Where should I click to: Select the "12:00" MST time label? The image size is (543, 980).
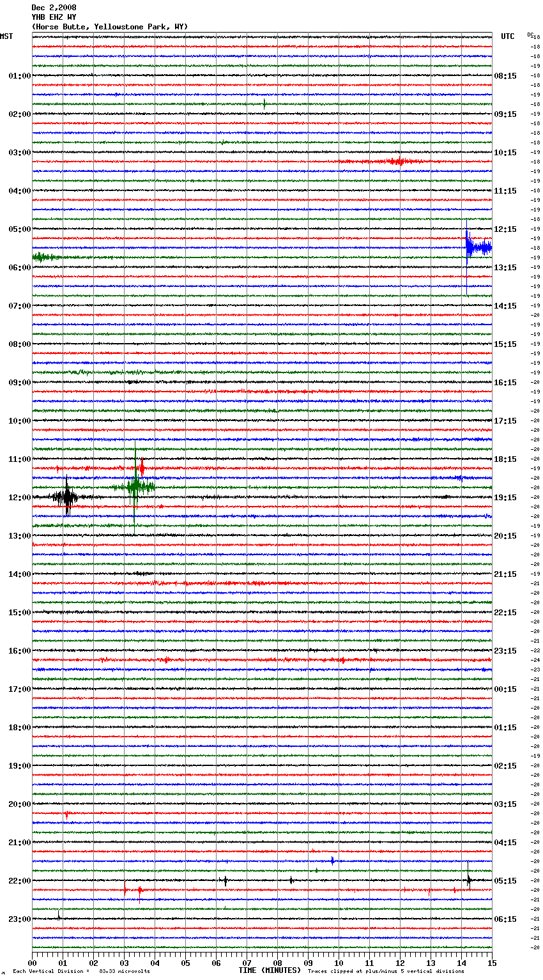coord(19,498)
